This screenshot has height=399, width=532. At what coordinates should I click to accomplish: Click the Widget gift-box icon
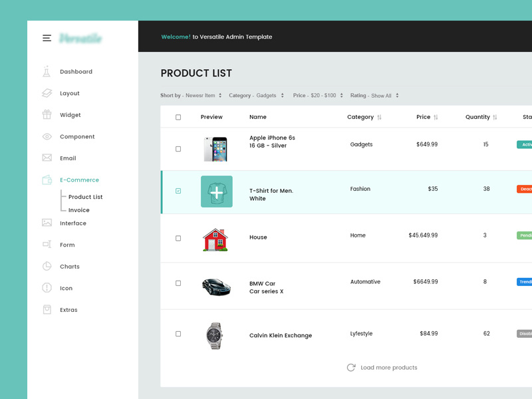pos(45,114)
